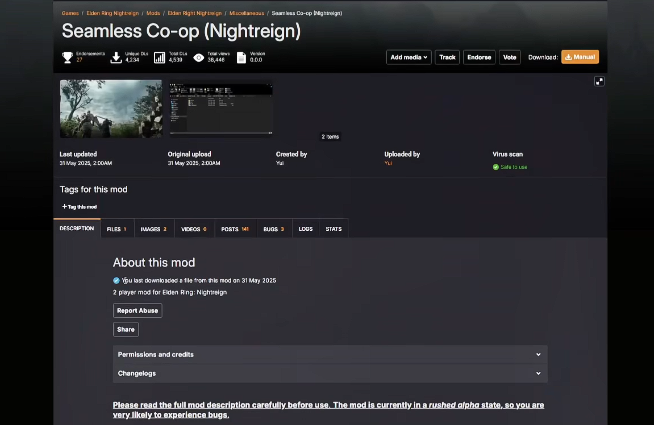Switch to the Images tab

pyautogui.click(x=154, y=229)
